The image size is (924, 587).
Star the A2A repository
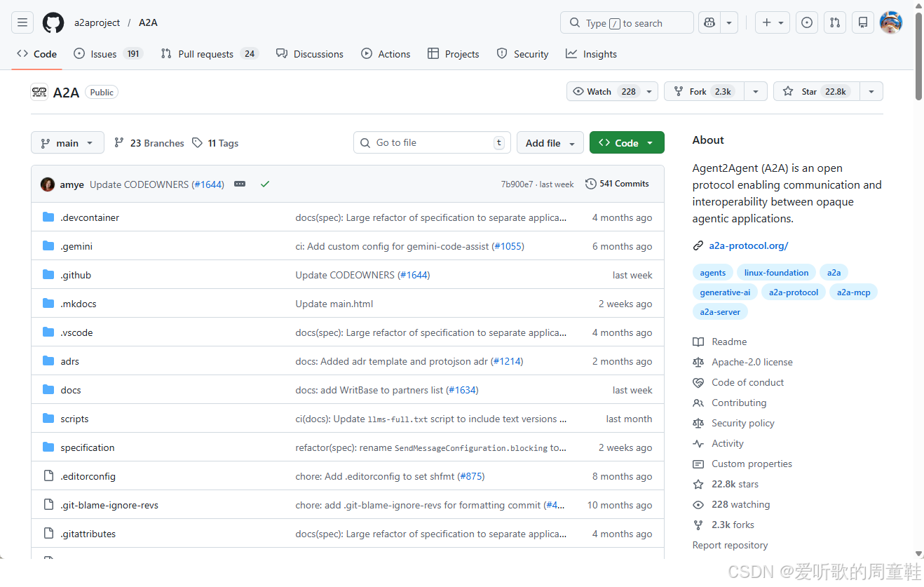pos(816,92)
